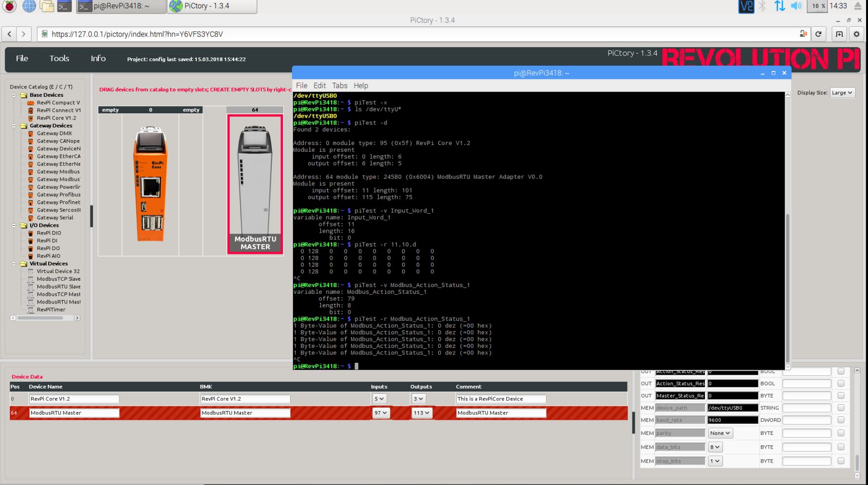Click the RevPi DIO catalog icon

[x=31, y=233]
